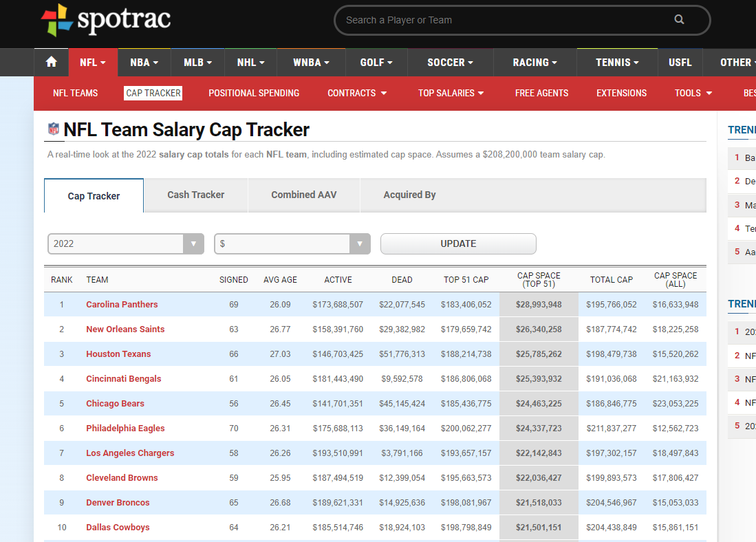The image size is (756, 542).
Task: Expand the CONTRACTS dropdown
Action: tap(357, 93)
